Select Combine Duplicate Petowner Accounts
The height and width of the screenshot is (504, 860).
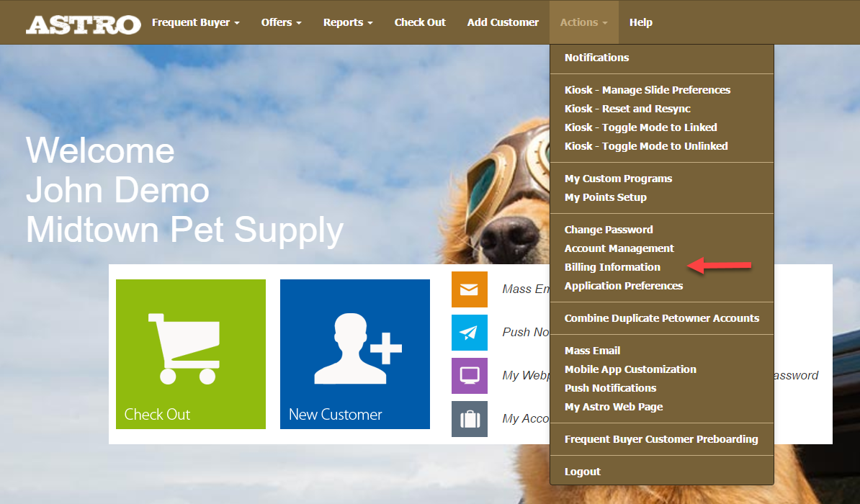pos(661,318)
